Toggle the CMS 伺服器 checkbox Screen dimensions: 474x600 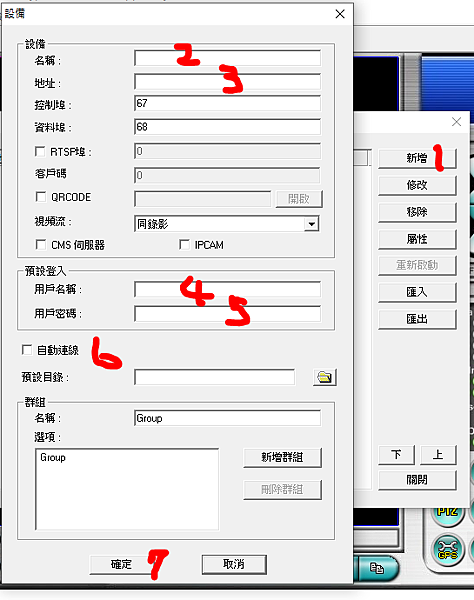(41, 245)
